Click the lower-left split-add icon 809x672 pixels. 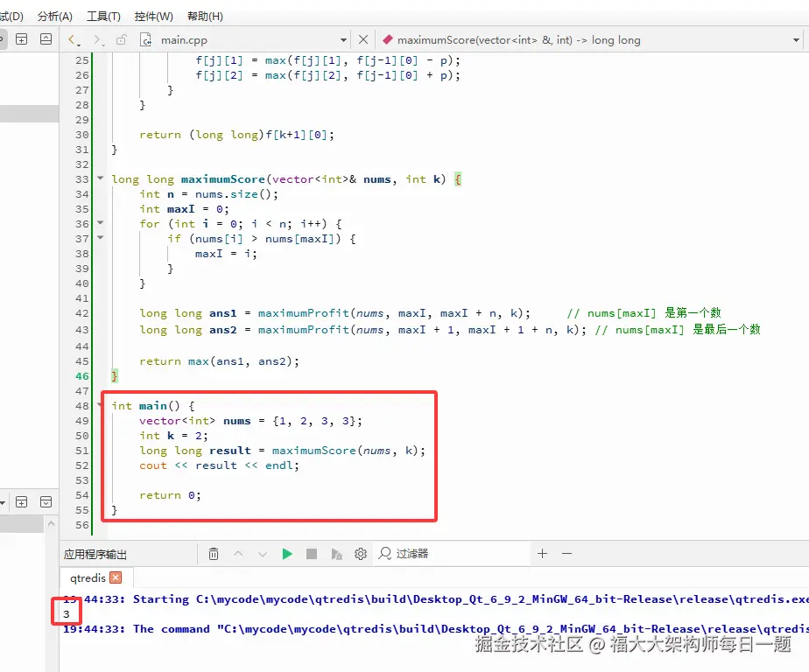[x=22, y=501]
